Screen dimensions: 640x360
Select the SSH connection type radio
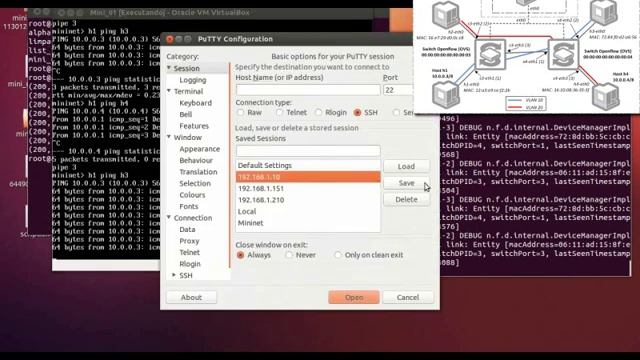(x=357, y=112)
